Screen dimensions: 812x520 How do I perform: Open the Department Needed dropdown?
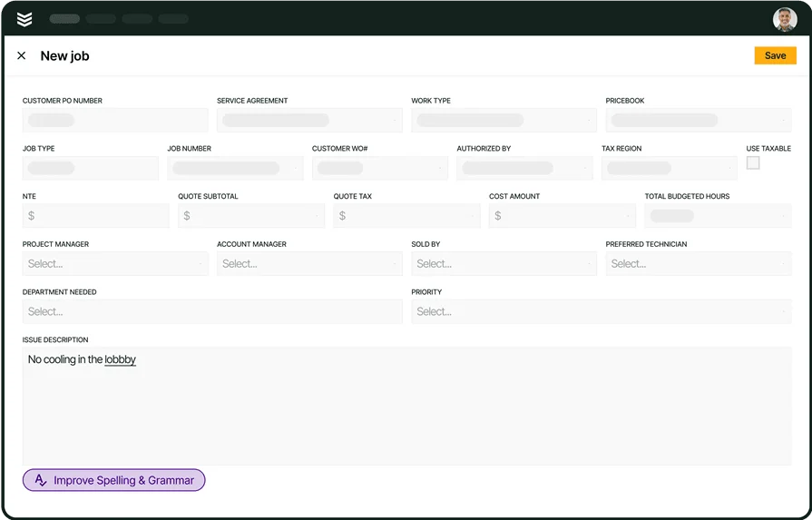point(212,312)
